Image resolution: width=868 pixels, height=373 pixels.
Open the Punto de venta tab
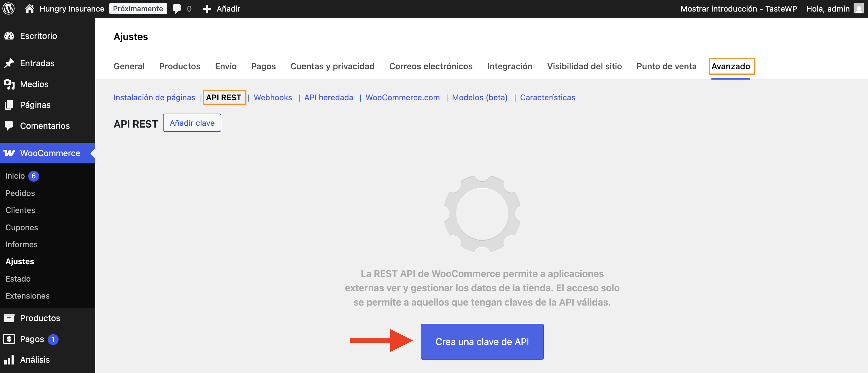[666, 66]
